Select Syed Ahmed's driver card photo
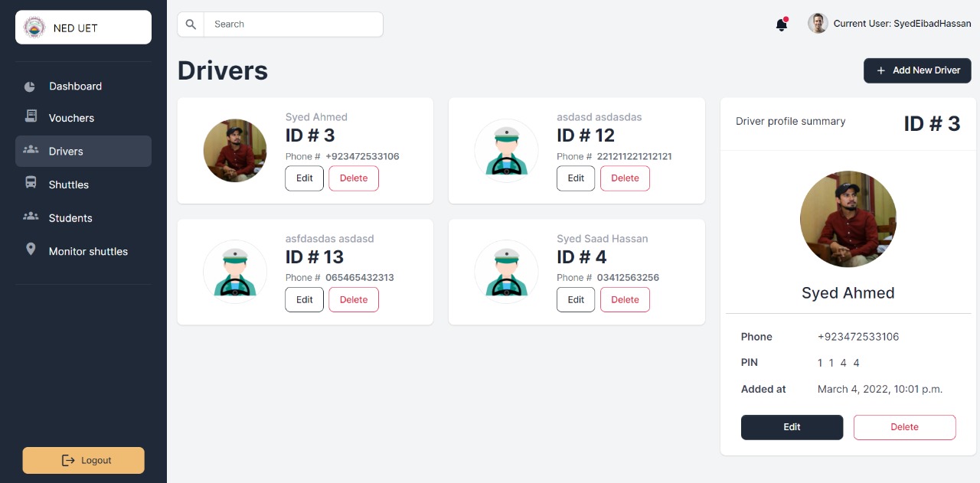 (235, 150)
